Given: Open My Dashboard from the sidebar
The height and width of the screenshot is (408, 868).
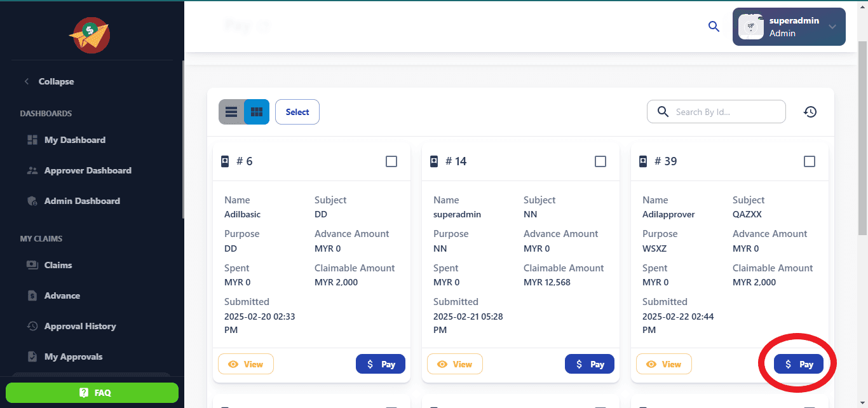Looking at the screenshot, I should click(74, 140).
